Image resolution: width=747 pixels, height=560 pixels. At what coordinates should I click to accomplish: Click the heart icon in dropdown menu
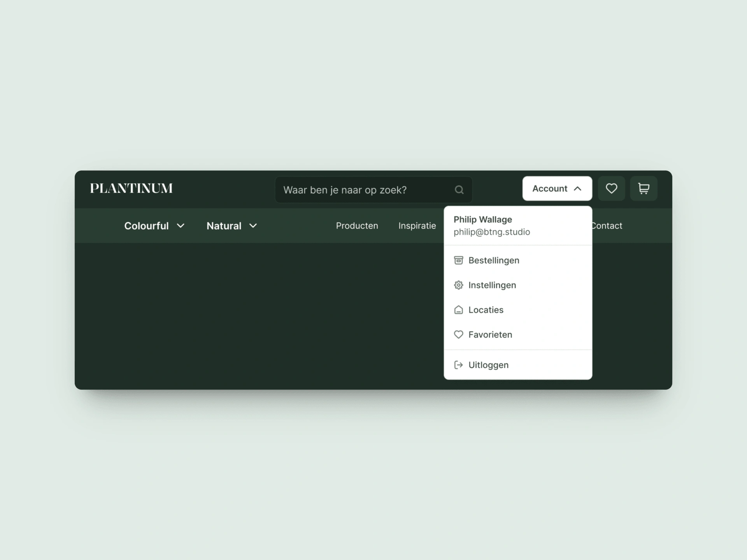point(458,334)
